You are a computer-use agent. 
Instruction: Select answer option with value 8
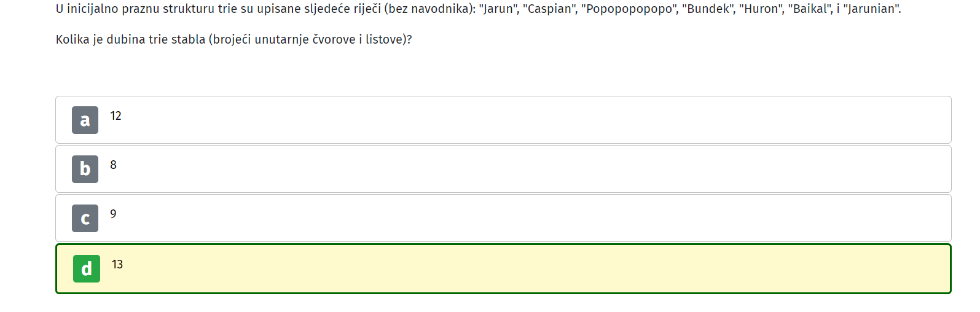503,169
